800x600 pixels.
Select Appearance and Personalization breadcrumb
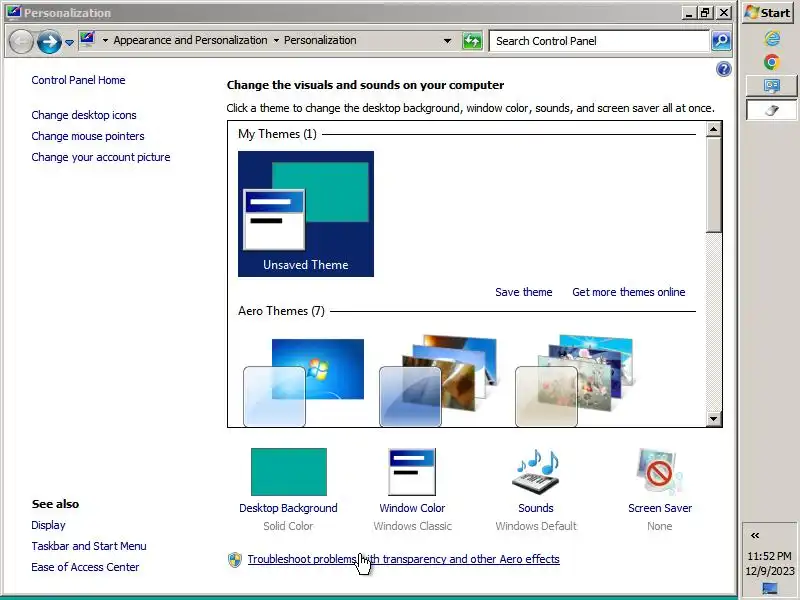pos(190,40)
